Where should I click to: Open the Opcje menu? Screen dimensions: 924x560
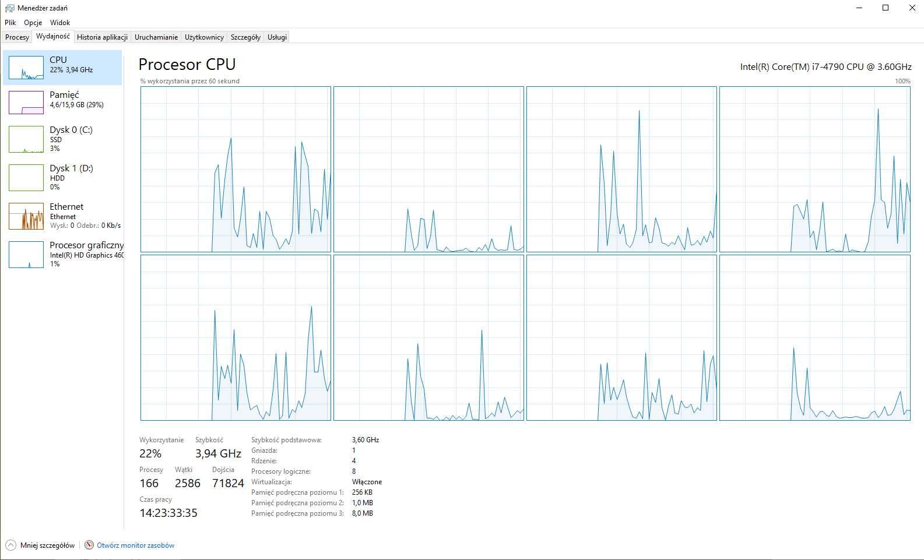33,23
